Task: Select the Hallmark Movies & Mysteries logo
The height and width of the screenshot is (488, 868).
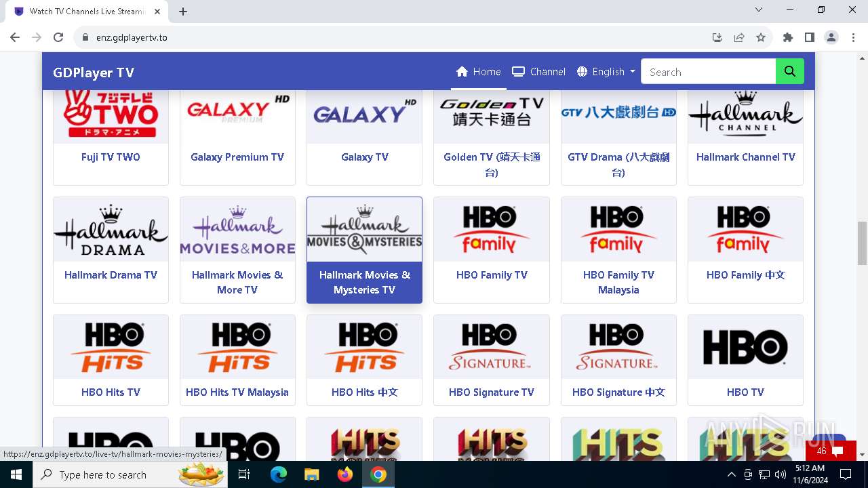Action: coord(365,229)
